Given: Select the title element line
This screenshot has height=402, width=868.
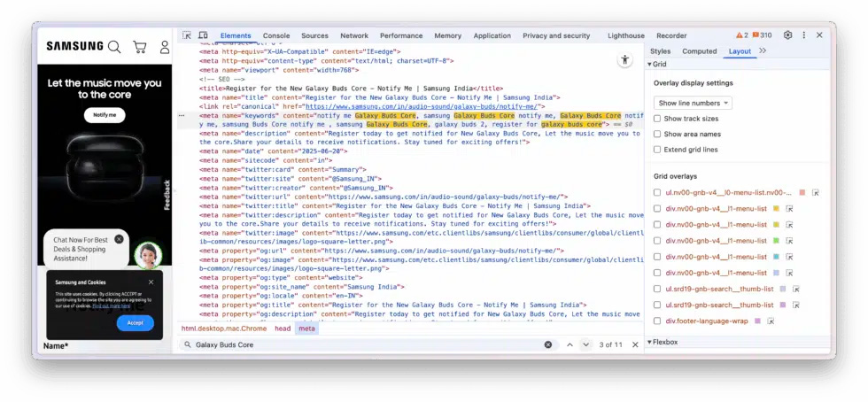Looking at the screenshot, I should [x=351, y=88].
